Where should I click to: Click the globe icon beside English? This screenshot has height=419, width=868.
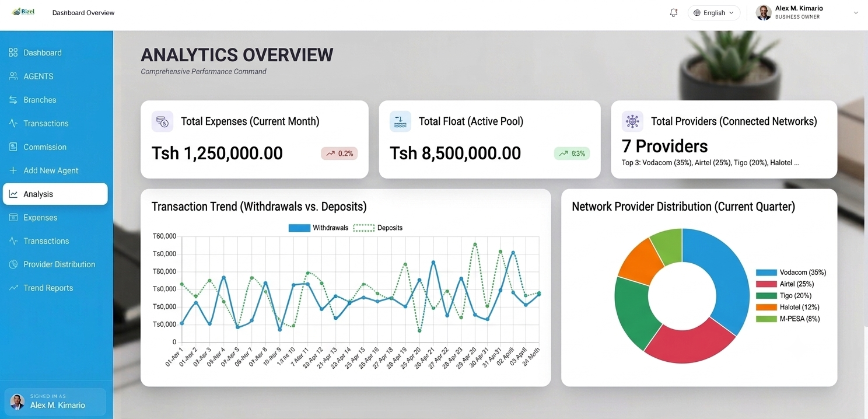pyautogui.click(x=696, y=13)
